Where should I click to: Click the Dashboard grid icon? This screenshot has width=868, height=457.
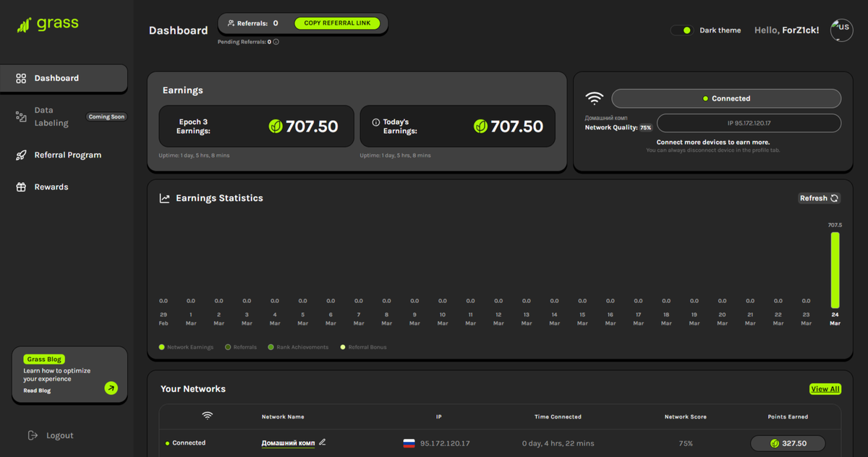[21, 78]
